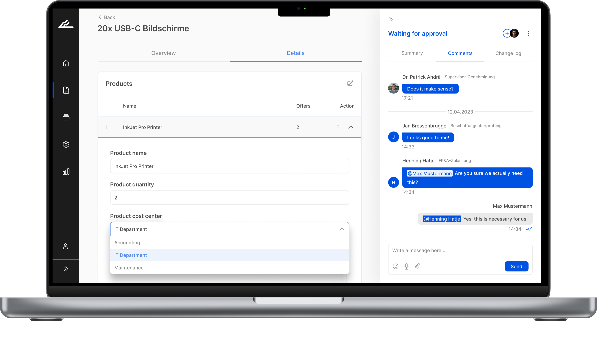Open the documents section in the sidebar
The width and height of the screenshot is (597, 364).
[66, 90]
